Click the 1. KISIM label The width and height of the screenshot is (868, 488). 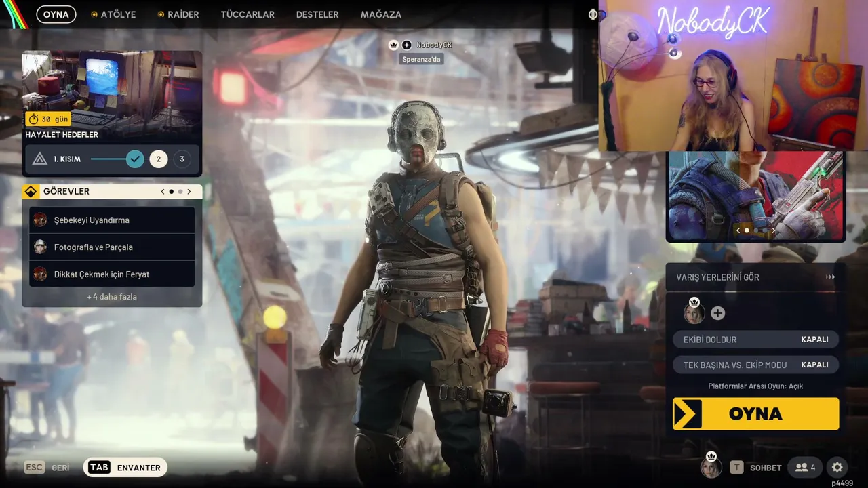[67, 159]
